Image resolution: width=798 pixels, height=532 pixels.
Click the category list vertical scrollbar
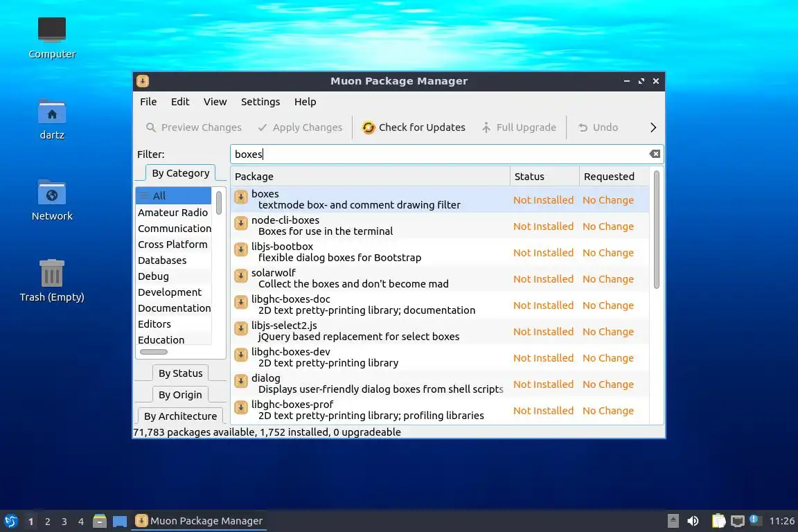click(x=219, y=203)
